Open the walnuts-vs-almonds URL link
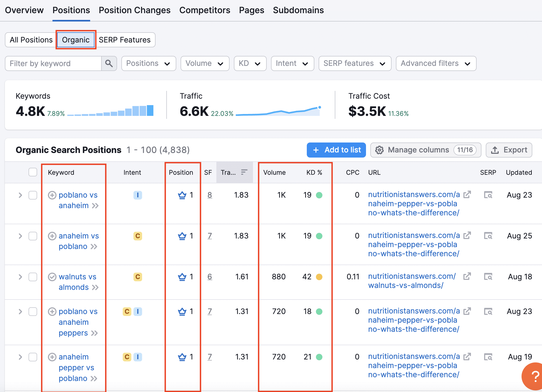The image size is (542, 392). pyautogui.click(x=412, y=281)
